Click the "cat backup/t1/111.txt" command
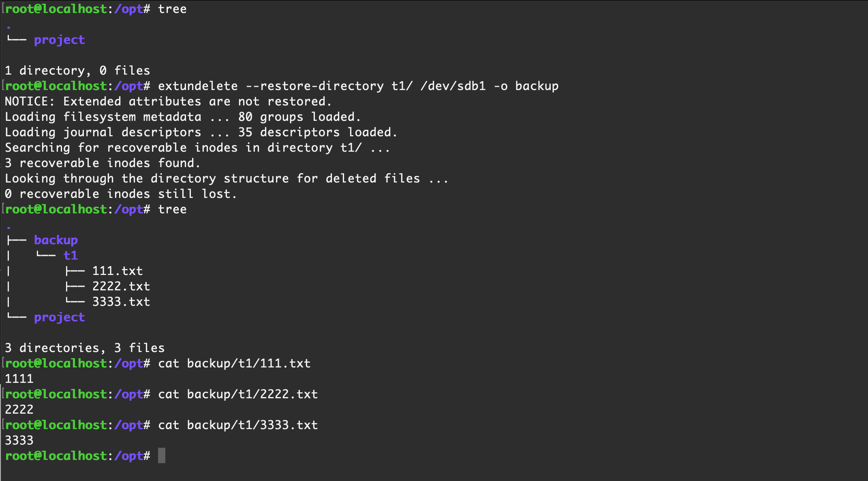This screenshot has height=481, width=868. pos(234,363)
